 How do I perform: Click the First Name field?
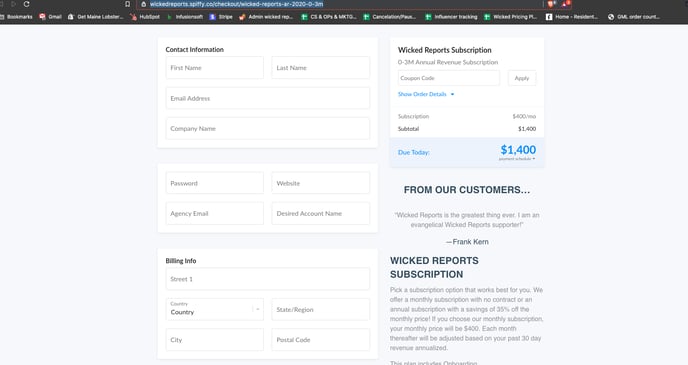215,68
